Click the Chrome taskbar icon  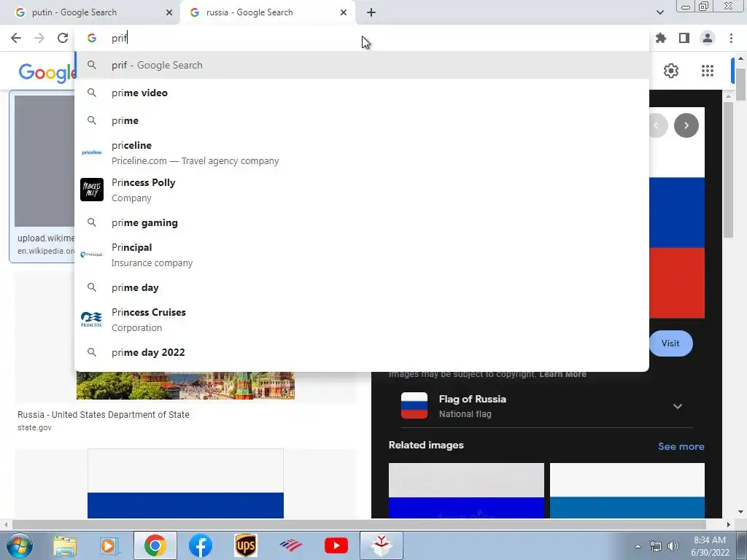155,545
